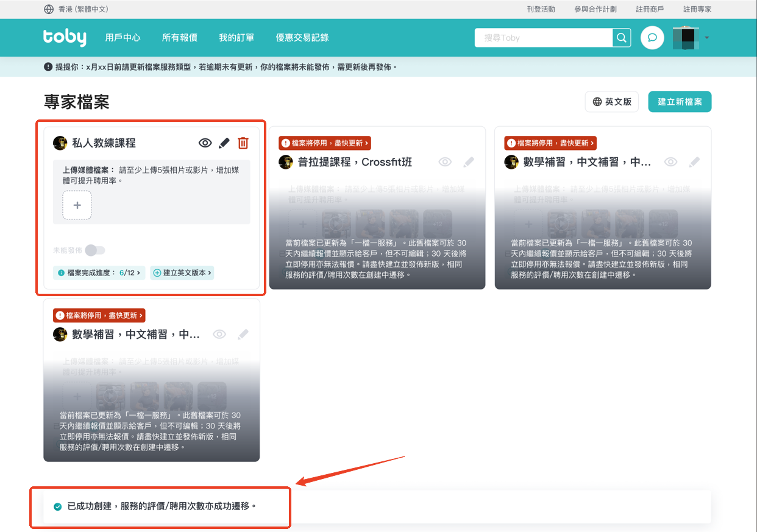This screenshot has height=532, width=757.
Task: Click the search magnifier icon
Action: [621, 38]
